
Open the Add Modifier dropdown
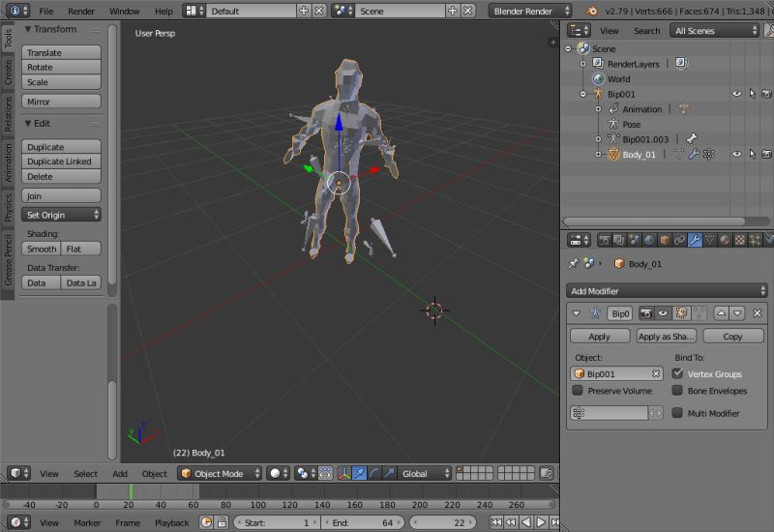pos(667,291)
